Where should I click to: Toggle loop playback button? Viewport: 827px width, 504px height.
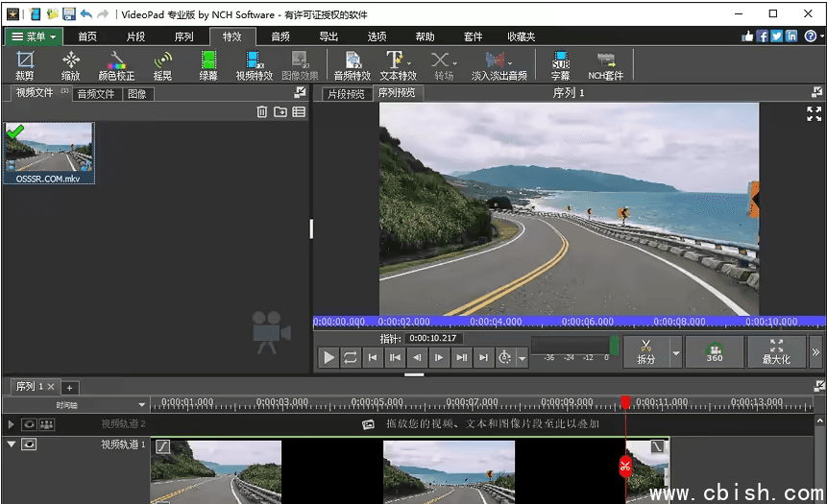click(x=351, y=357)
